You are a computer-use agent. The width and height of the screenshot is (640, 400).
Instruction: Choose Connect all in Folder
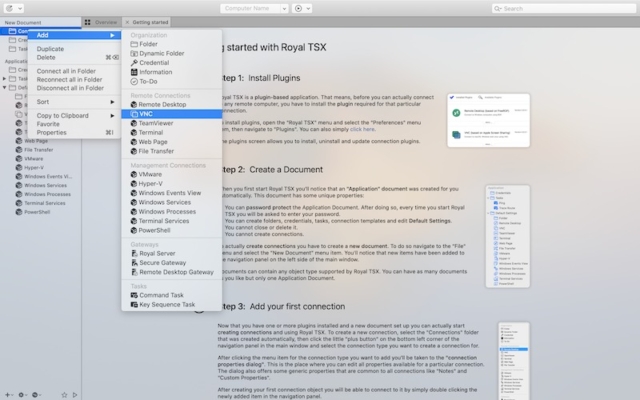(x=74, y=71)
